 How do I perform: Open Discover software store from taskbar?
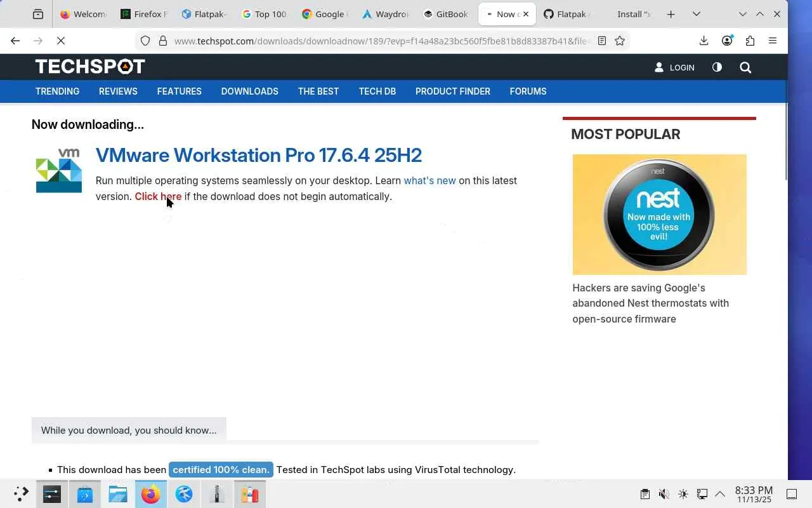click(x=85, y=494)
